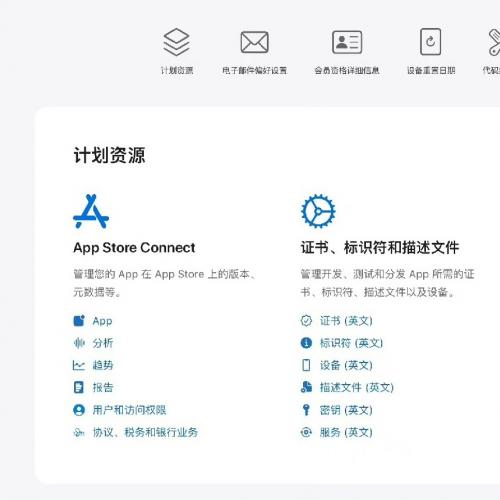Click the 证书、标识符和描述文件 heading
Screen dimensions: 500x500
380,248
